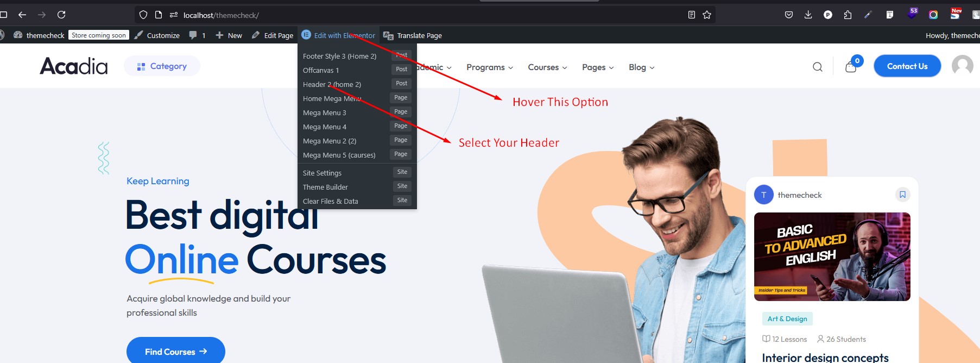Click the user avatar profile icon

[962, 66]
